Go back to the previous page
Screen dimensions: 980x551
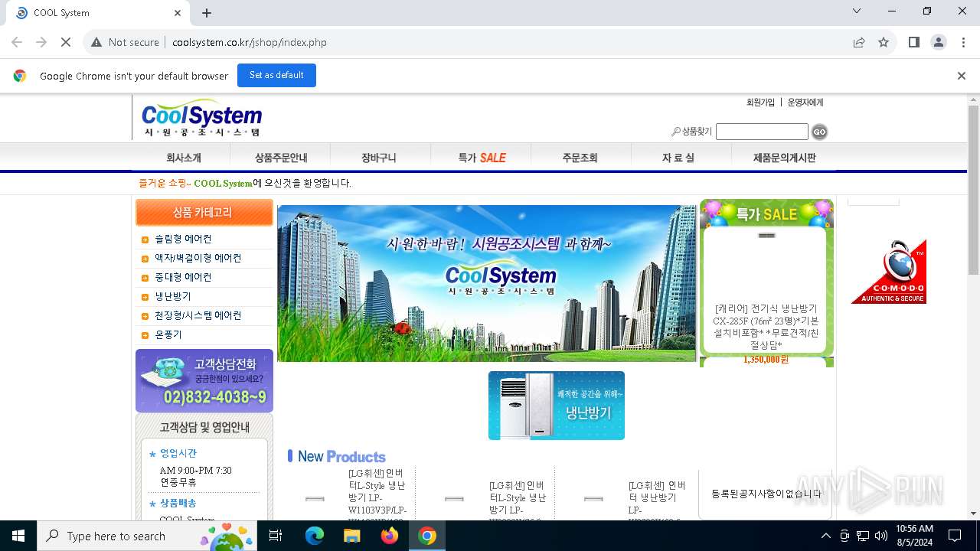coord(17,42)
